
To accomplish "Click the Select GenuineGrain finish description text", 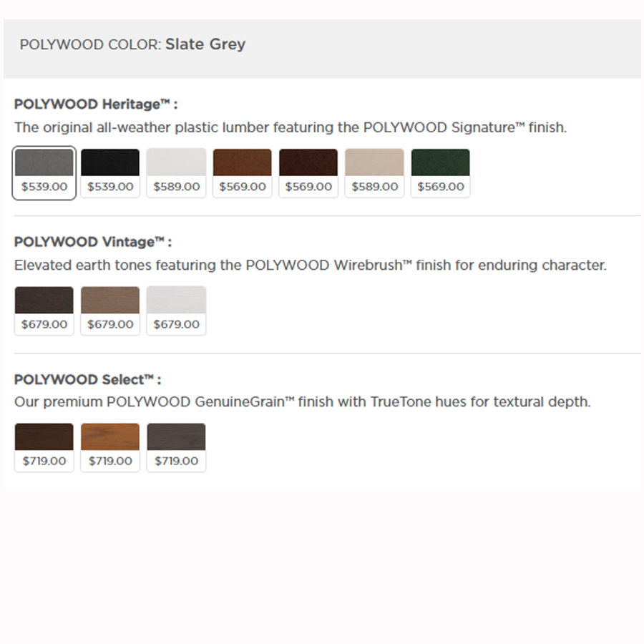I will pyautogui.click(x=302, y=402).
